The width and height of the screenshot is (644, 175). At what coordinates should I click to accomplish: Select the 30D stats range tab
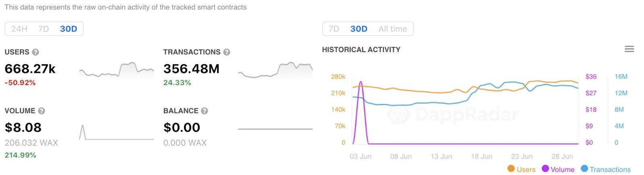[x=68, y=29]
